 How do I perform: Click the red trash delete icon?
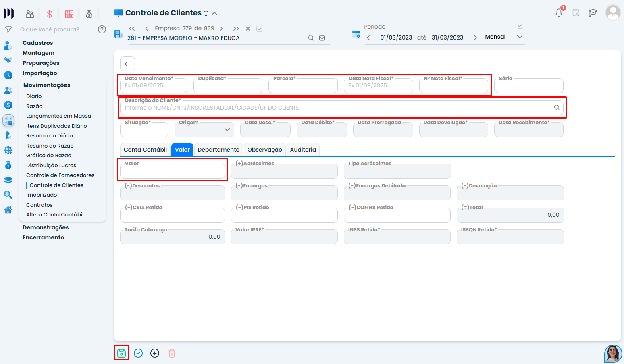172,353
